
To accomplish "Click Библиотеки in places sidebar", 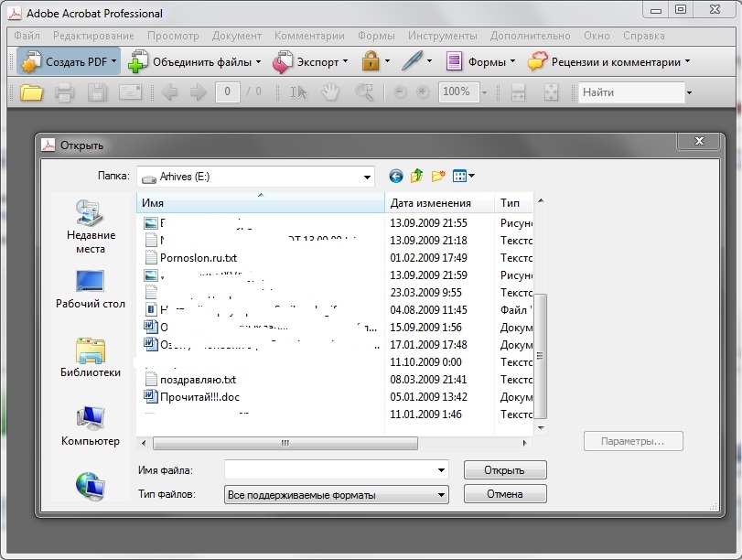I will tap(91, 358).
